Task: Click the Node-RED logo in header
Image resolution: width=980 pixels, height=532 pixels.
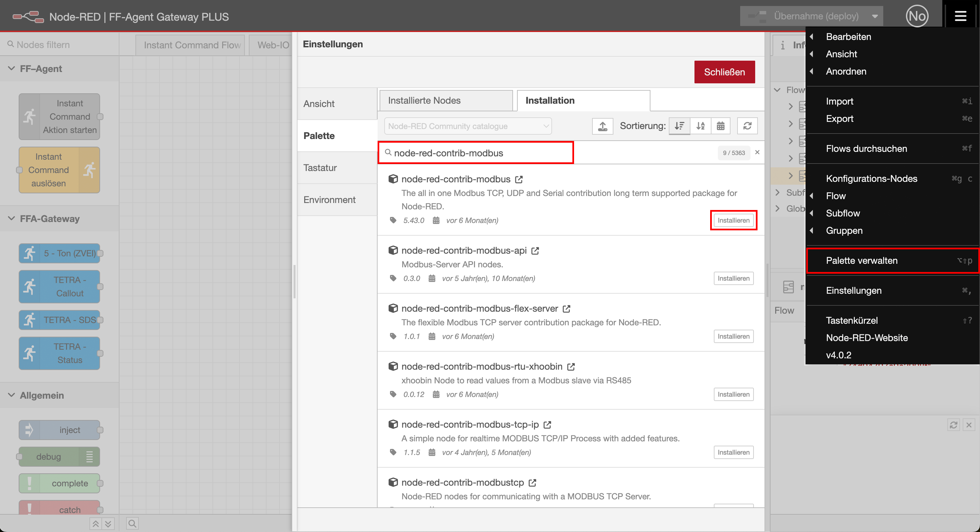Action: (x=28, y=17)
